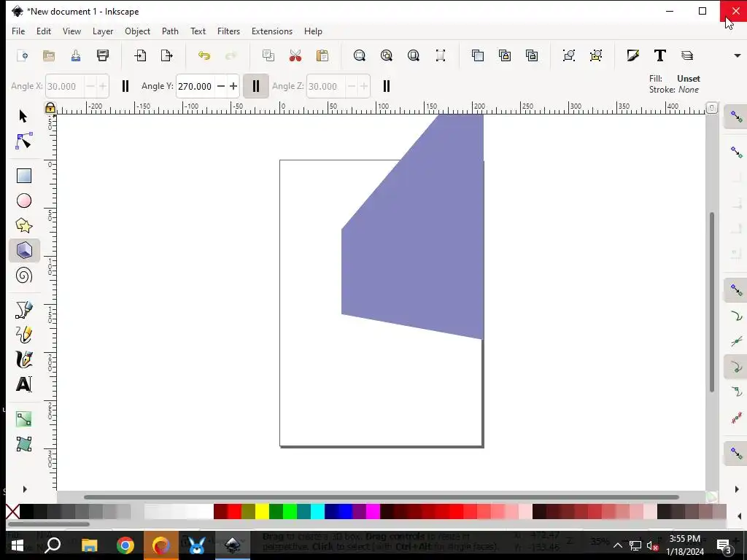Toggle the ruler lock icon
The image size is (747, 560).
click(50, 108)
